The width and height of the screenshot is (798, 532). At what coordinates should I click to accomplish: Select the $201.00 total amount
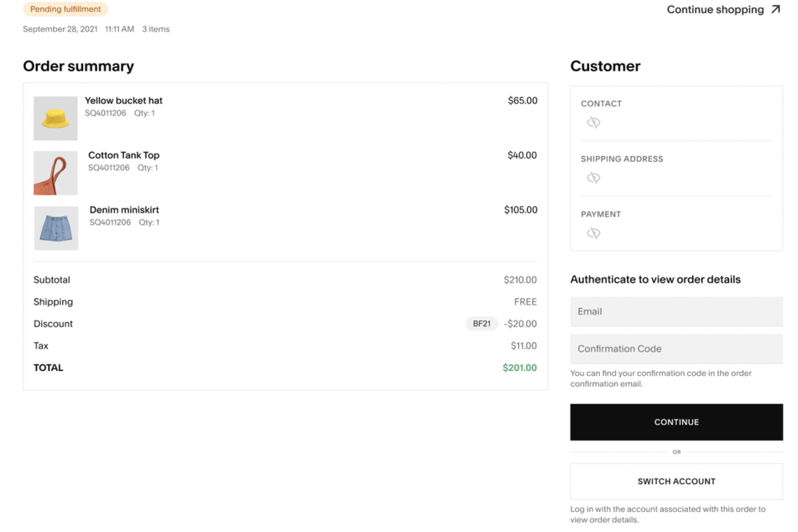point(519,368)
